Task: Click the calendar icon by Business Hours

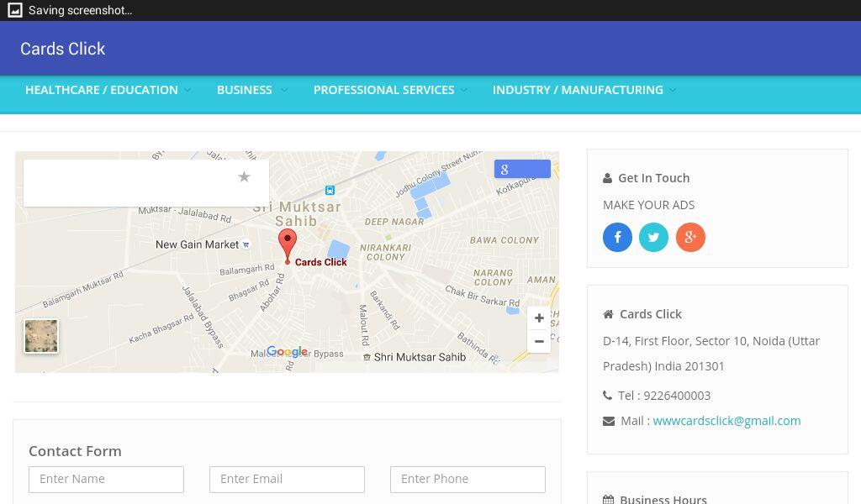Action: click(608, 500)
